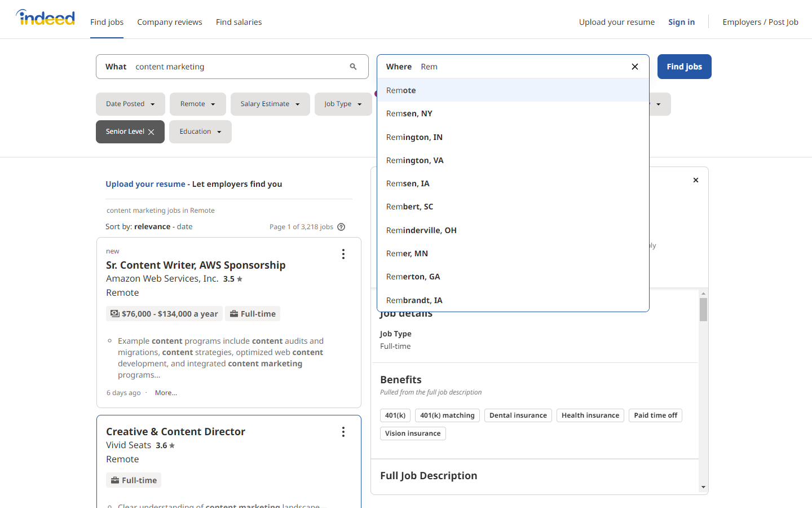
Task: Open the Job Type filter dropdown
Action: [343, 104]
